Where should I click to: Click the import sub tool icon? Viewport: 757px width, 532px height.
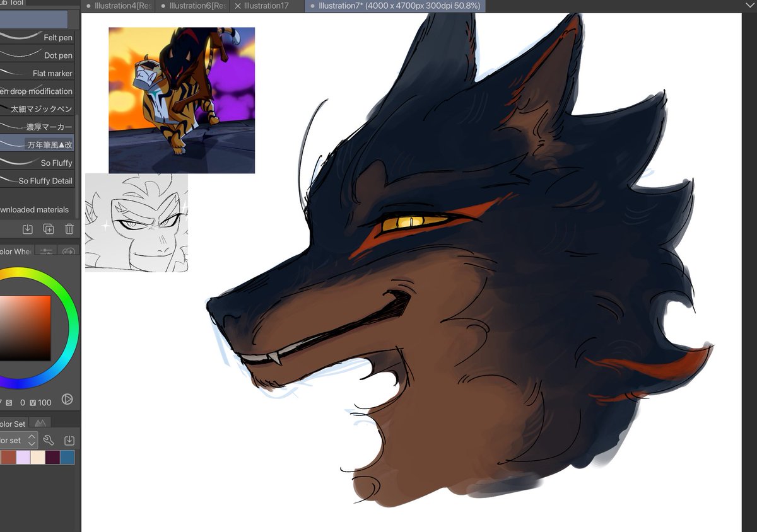pos(28,229)
